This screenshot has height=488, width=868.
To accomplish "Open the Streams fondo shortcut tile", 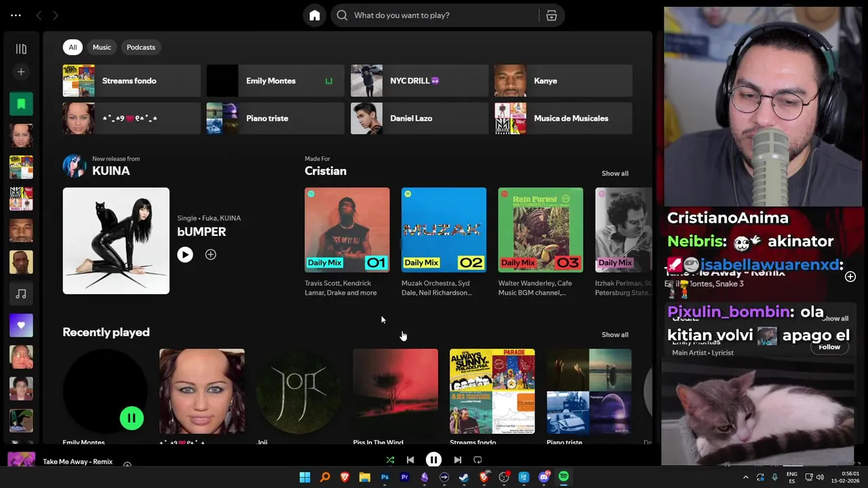I will click(x=132, y=81).
